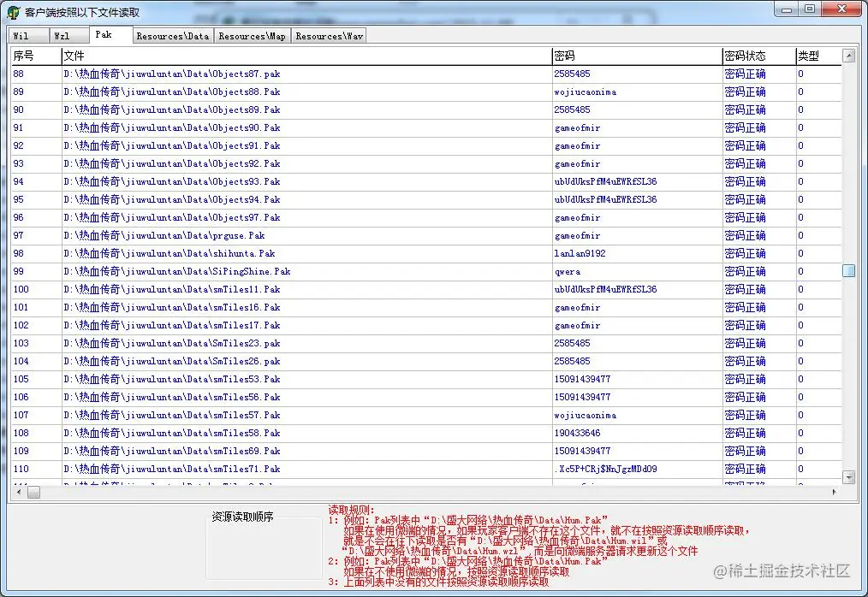Image resolution: width=868 pixels, height=597 pixels.
Task: Select the Objects90.Pak file path
Action: click(x=171, y=127)
